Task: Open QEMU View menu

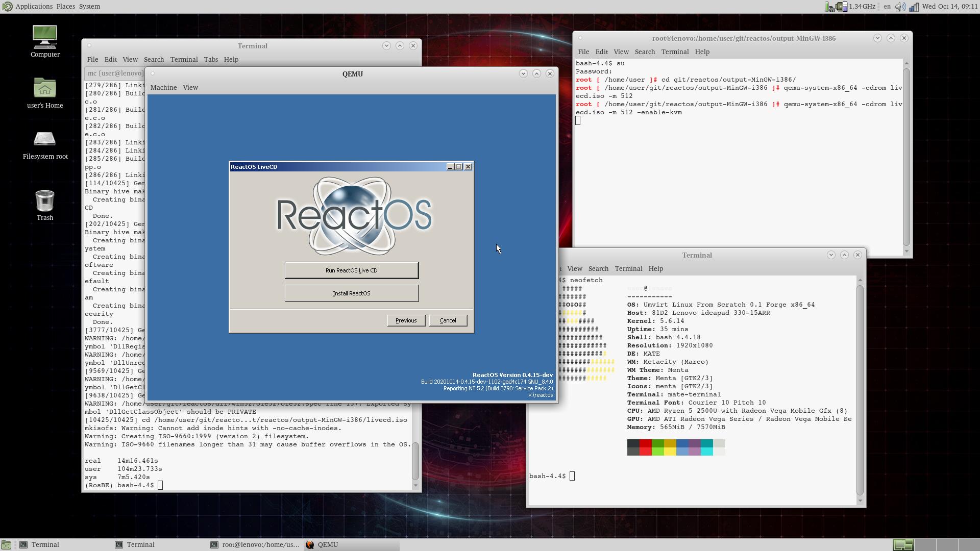Action: point(190,87)
